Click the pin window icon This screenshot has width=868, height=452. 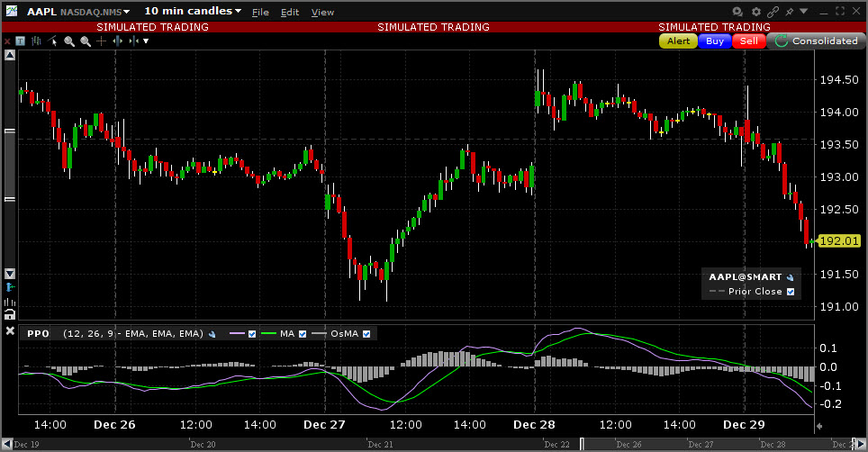pos(790,11)
